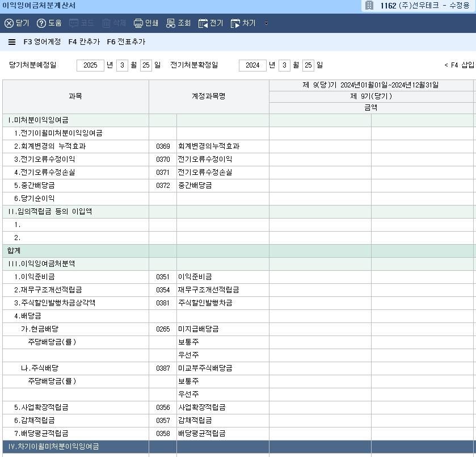Click F3 영어계정 function
The height and width of the screenshot is (457, 476).
point(42,42)
